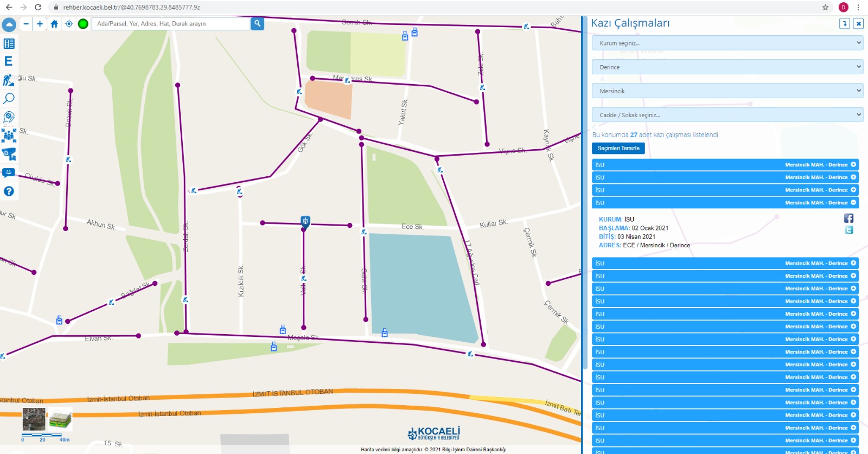Open the Mersincik neighborhood dropdown
The image size is (868, 454).
click(x=727, y=91)
